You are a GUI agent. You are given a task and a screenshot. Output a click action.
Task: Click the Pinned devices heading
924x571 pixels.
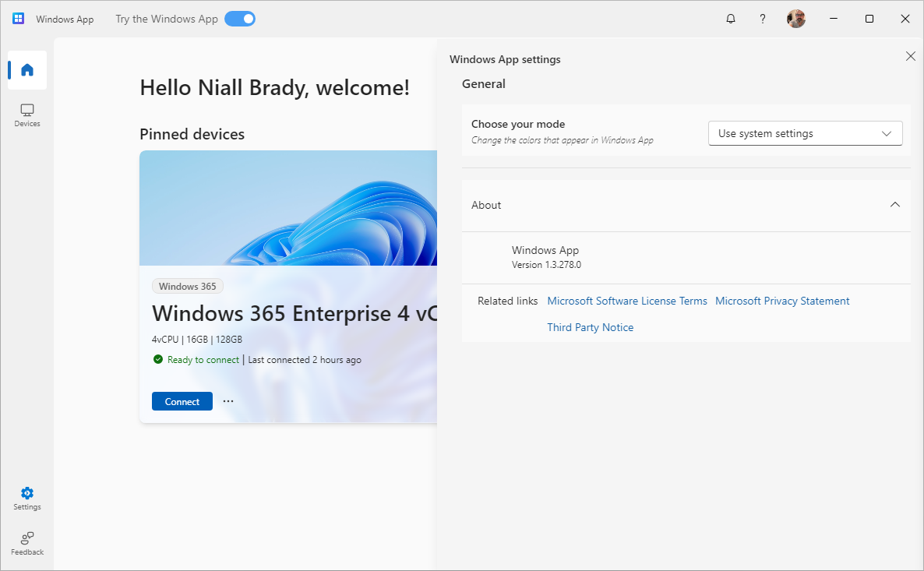click(192, 134)
